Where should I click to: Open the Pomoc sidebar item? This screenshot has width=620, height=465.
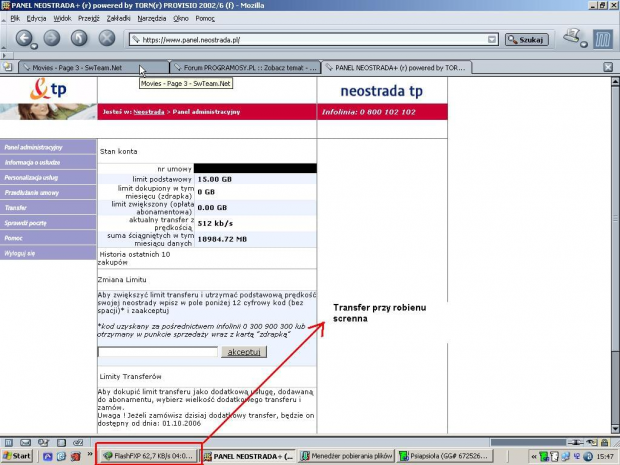[x=48, y=238]
